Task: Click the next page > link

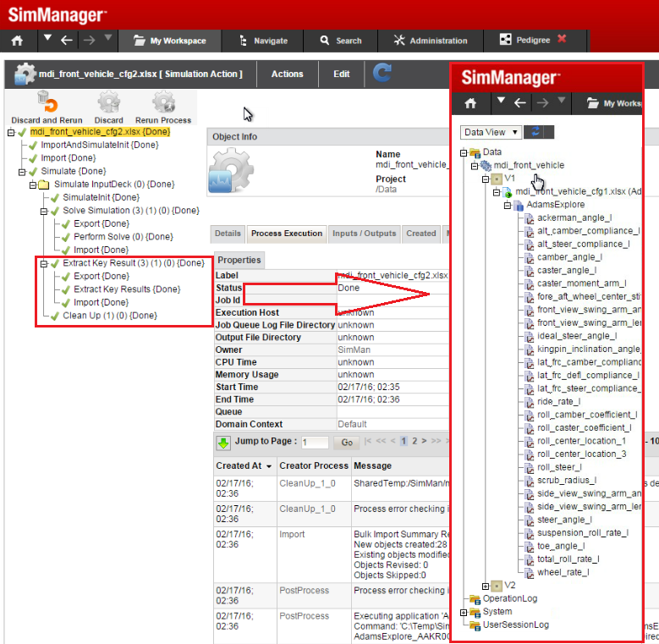Action: (x=424, y=441)
